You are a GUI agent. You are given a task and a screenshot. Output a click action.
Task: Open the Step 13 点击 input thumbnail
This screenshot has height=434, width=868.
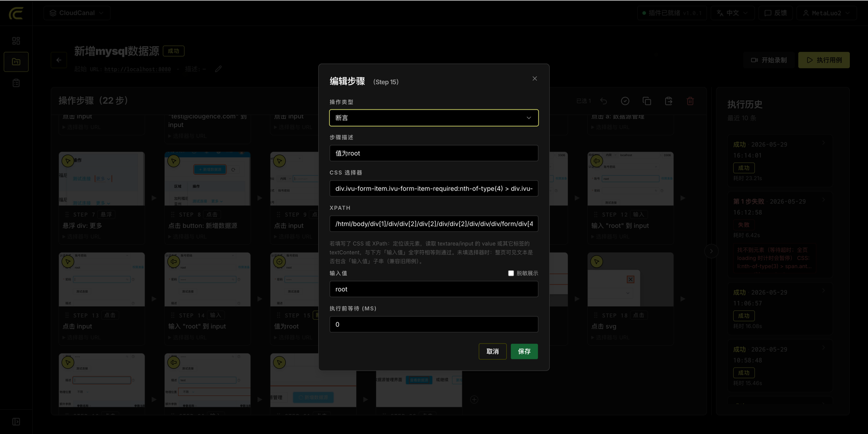click(102, 279)
